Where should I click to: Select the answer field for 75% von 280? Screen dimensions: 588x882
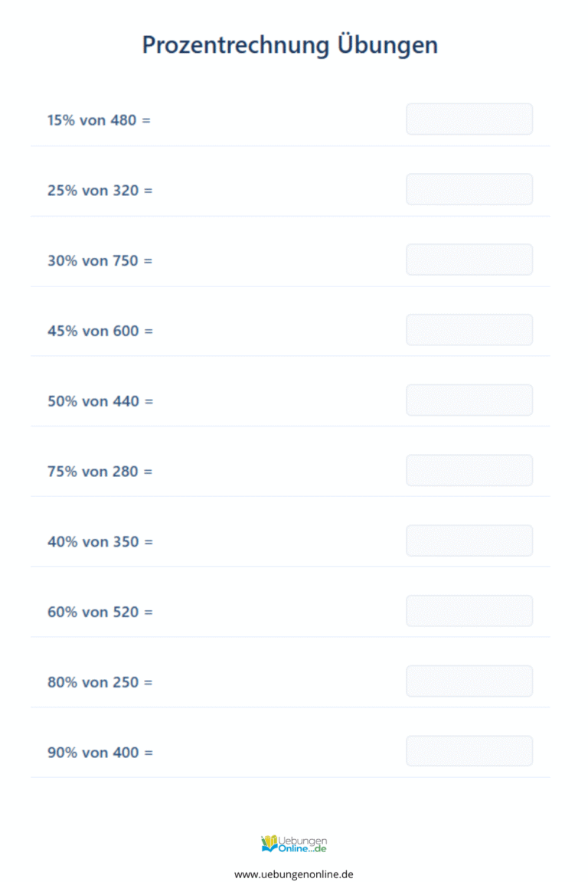click(x=469, y=470)
